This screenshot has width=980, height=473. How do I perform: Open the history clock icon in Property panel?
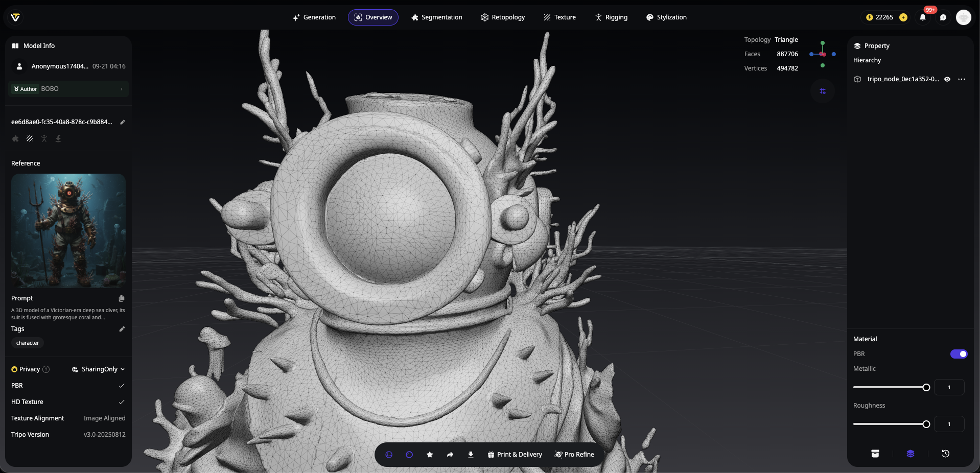(x=945, y=454)
